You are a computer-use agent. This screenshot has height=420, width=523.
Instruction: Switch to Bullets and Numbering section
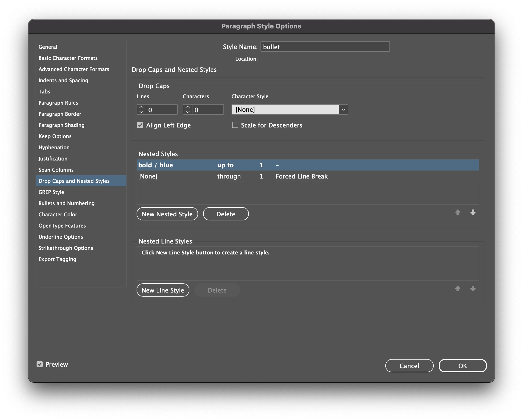67,203
